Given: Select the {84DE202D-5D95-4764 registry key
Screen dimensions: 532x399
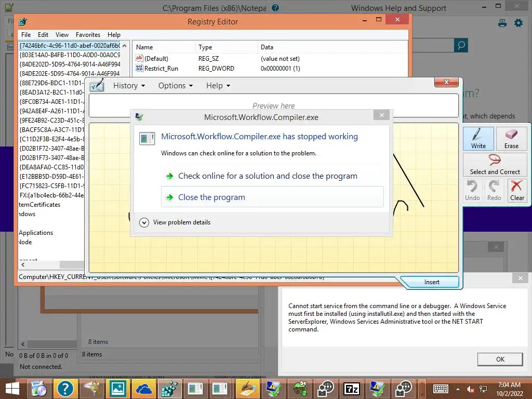Looking at the screenshot, I should point(70,64).
